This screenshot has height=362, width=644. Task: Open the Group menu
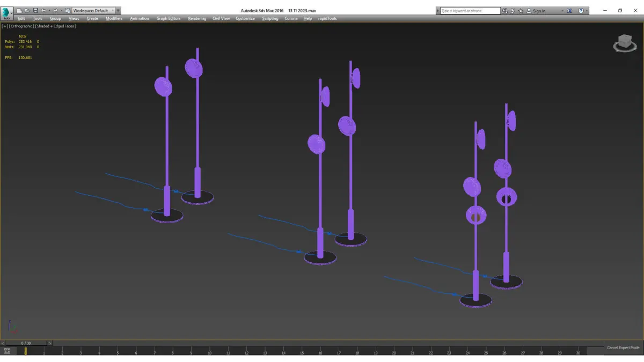[55, 18]
